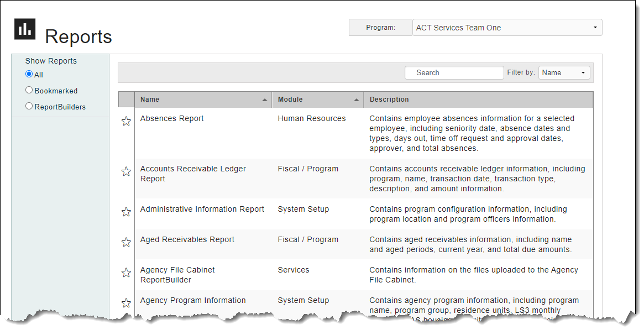Bookmark Agency File Cabinet ReportBuilder star
644x335 pixels.
click(x=126, y=273)
